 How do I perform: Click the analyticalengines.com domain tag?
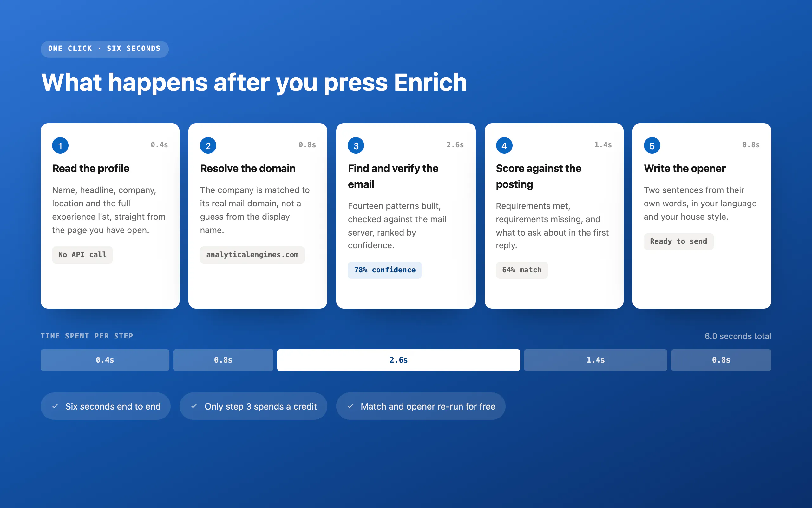click(x=252, y=255)
